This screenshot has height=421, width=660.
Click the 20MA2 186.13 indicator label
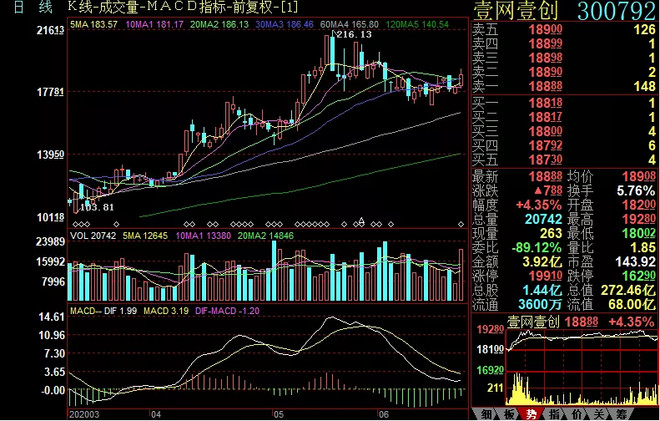point(219,25)
